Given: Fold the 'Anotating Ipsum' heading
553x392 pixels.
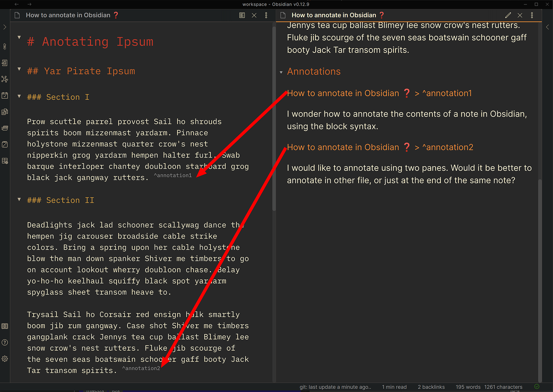Looking at the screenshot, I should click(x=19, y=37).
